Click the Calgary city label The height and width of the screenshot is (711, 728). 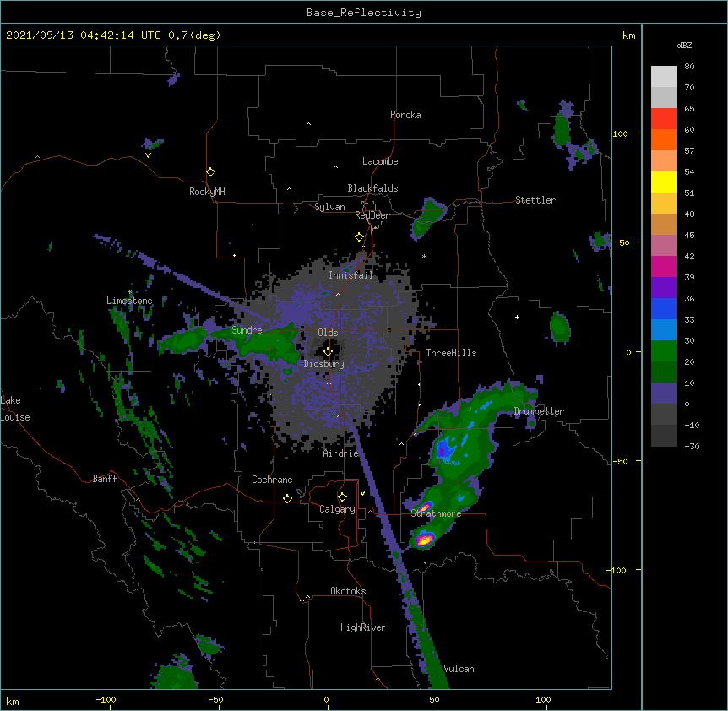pyautogui.click(x=337, y=509)
